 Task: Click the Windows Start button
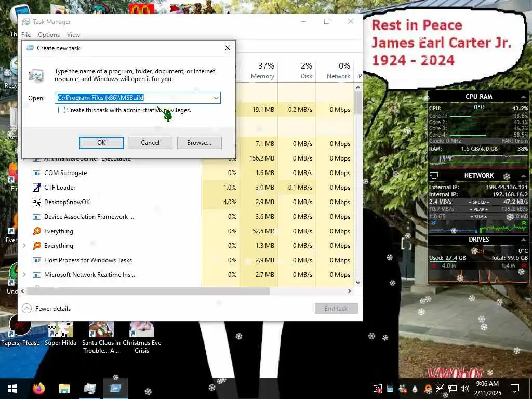coord(12,389)
